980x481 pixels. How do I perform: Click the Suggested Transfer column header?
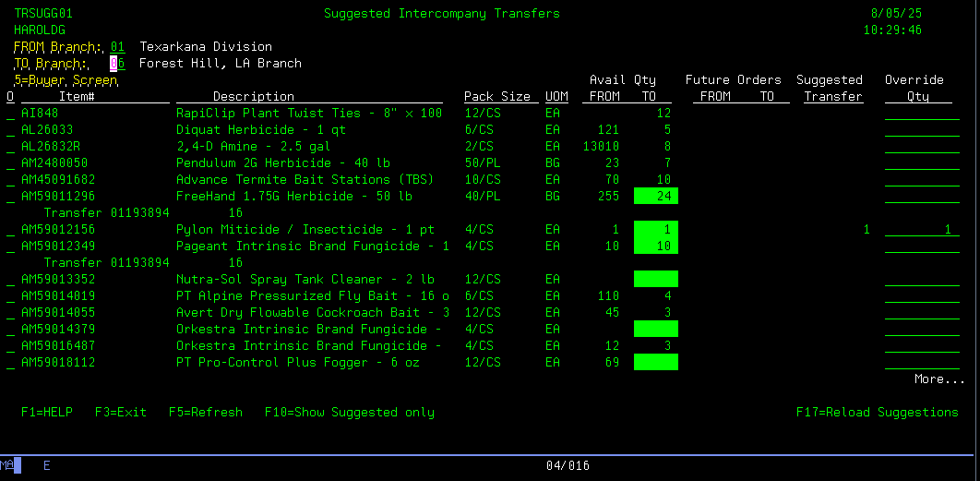[829, 89]
